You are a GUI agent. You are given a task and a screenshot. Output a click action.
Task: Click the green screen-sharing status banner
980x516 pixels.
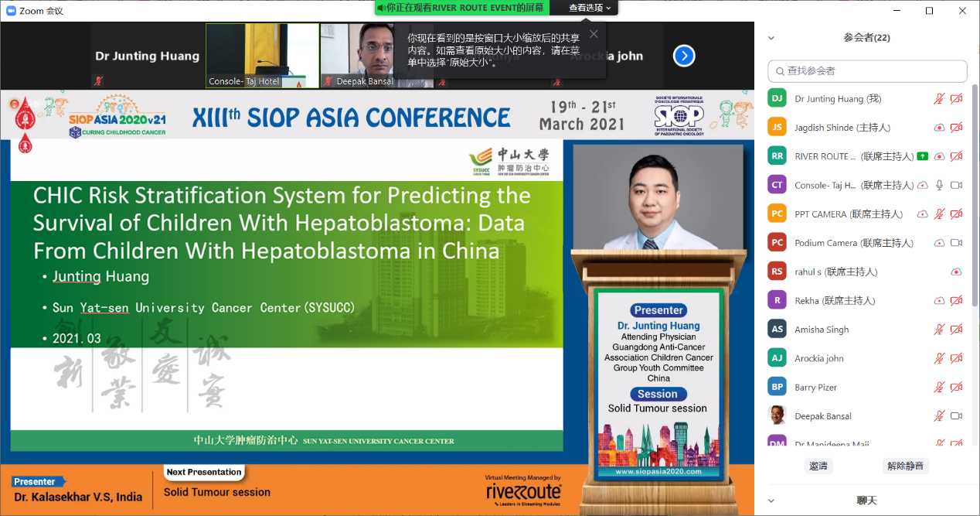point(462,8)
